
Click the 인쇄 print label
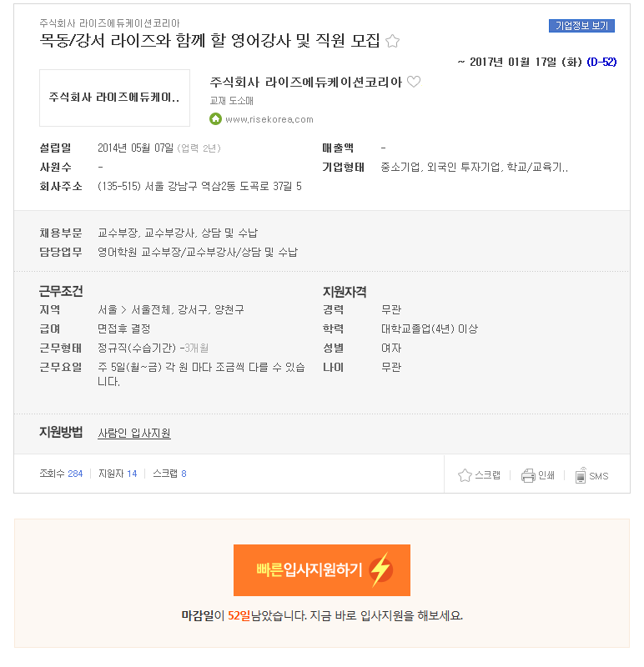coord(546,475)
